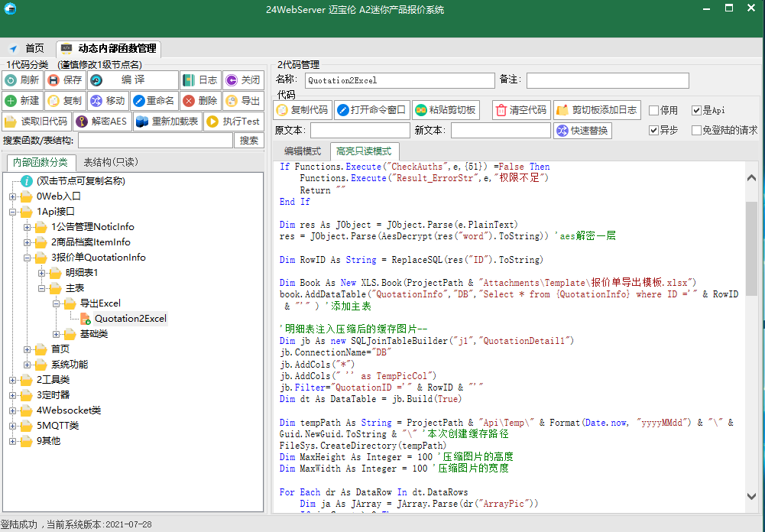Click the 解密AES button
Screen dimensions: 765x532
click(102, 121)
